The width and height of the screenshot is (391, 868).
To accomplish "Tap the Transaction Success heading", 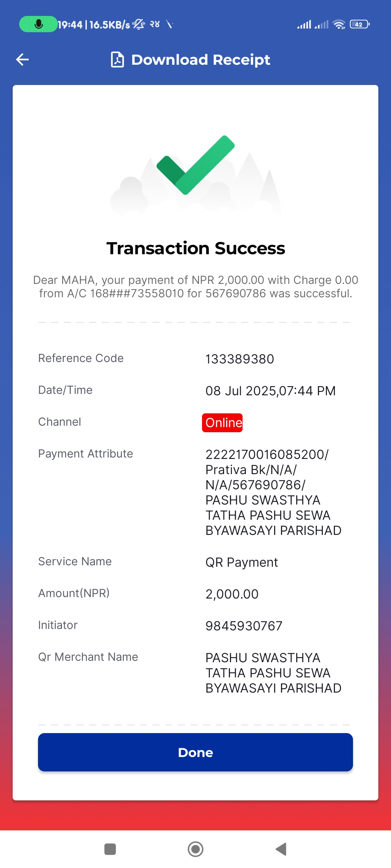I will (195, 248).
